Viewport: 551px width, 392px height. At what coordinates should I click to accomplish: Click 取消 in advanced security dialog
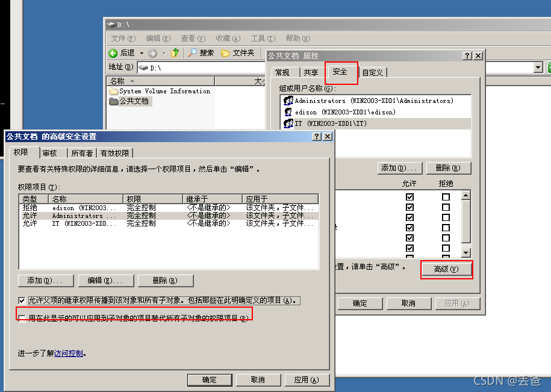coord(258,380)
